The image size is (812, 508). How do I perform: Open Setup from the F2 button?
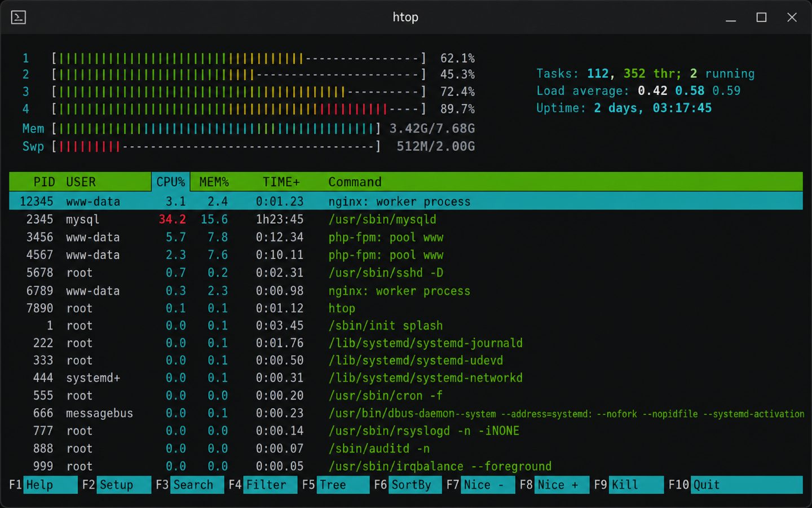[117, 485]
